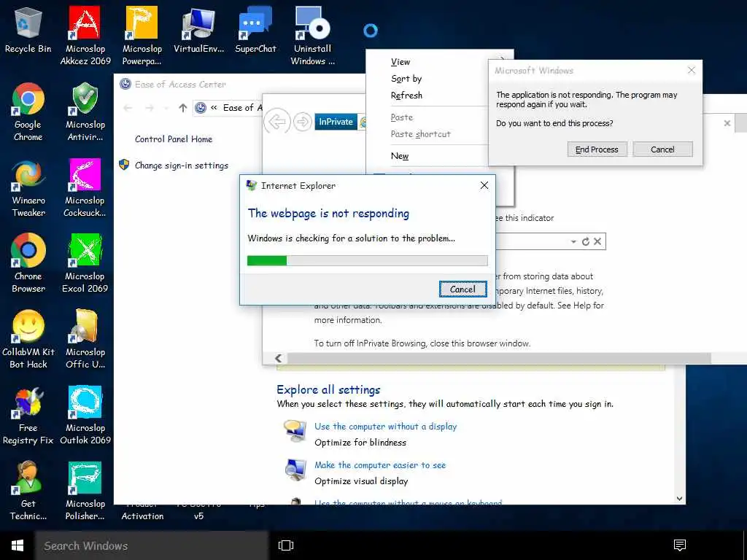
Task: Open Make the computer easier to see
Action: pyautogui.click(x=380, y=464)
